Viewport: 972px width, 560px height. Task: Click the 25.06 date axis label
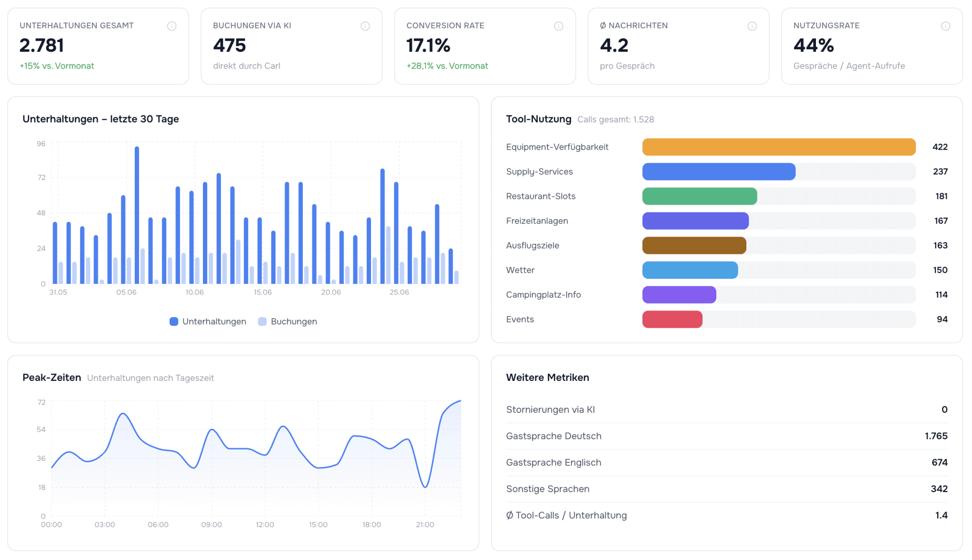399,293
